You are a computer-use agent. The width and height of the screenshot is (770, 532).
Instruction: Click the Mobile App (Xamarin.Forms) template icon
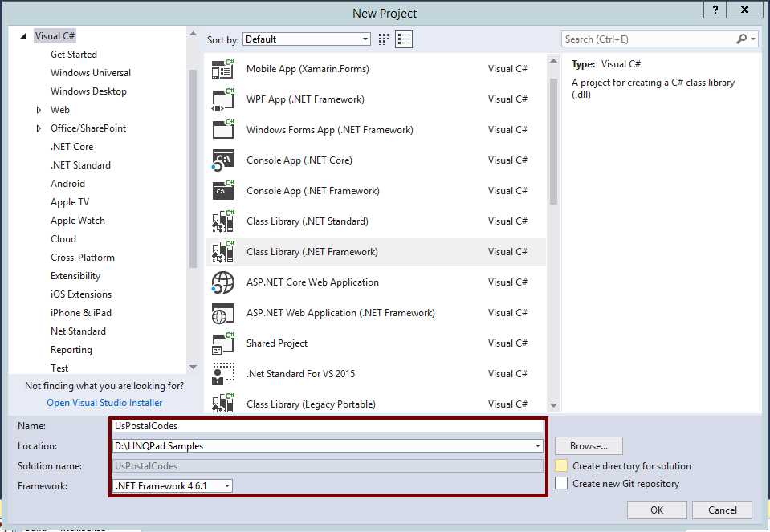[x=223, y=69]
